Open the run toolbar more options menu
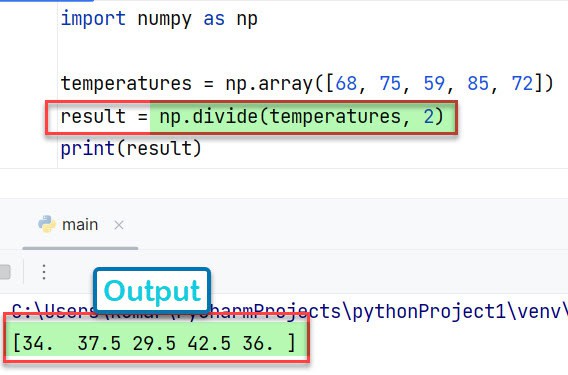 click(x=44, y=272)
